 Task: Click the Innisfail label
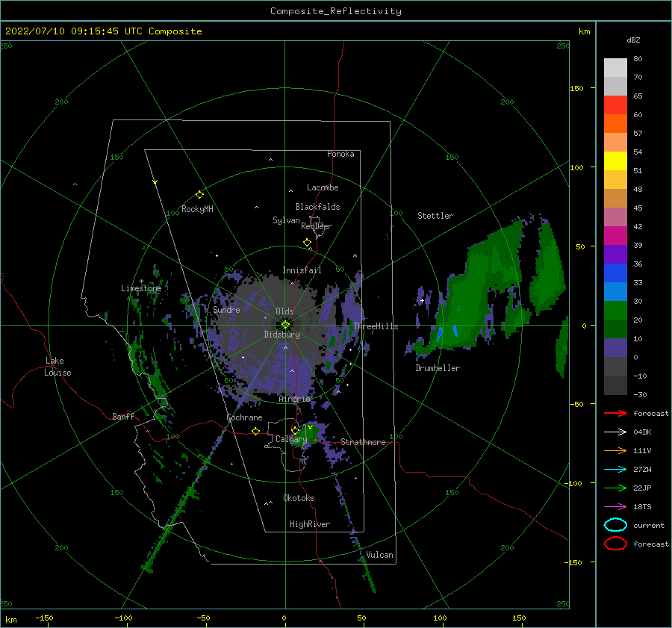tap(302, 270)
